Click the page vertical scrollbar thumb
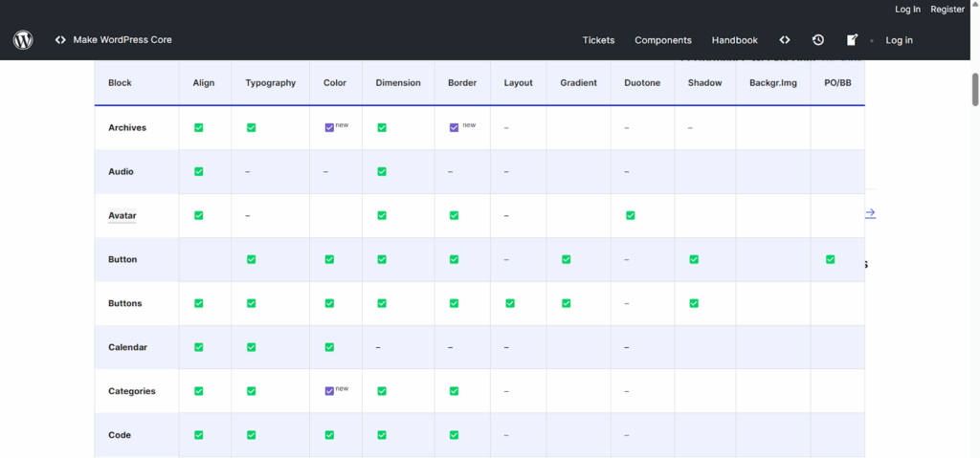Viewport: 980px width, 458px height. 975,89
